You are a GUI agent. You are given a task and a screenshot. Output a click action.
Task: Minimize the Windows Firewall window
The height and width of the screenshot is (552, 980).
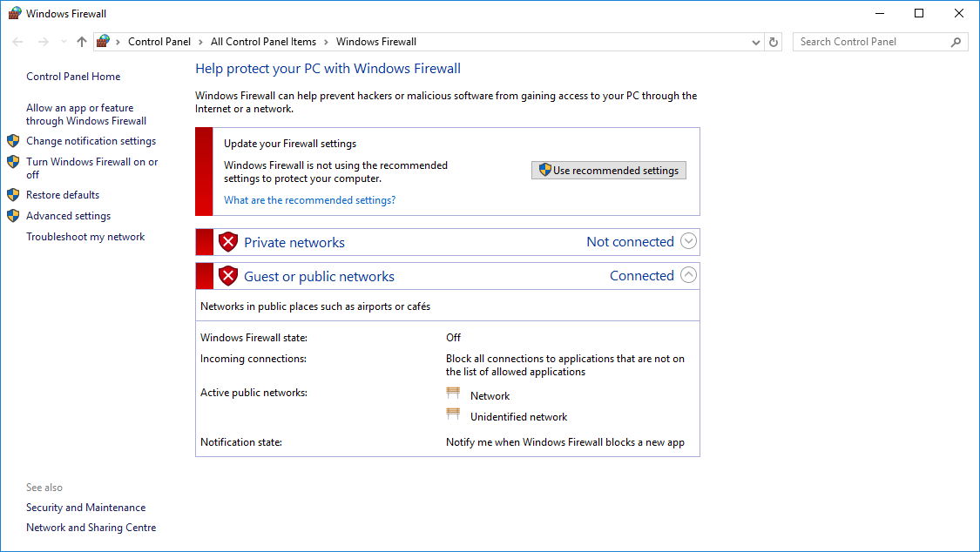tap(880, 13)
